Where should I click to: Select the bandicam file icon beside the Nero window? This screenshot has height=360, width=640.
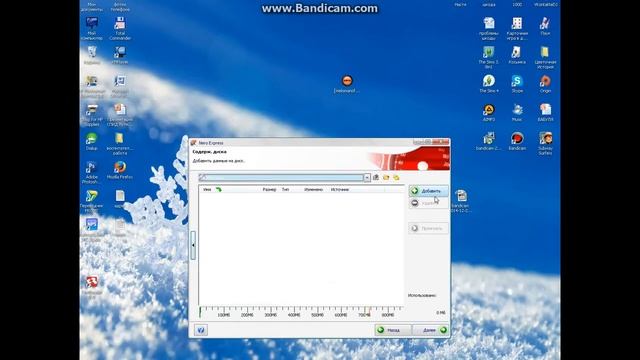[x=461, y=201]
